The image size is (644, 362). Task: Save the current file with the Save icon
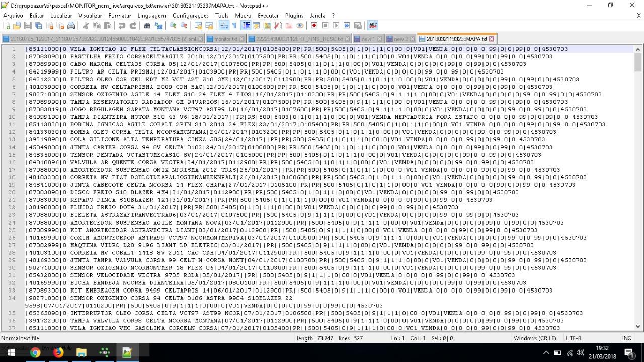(28, 26)
